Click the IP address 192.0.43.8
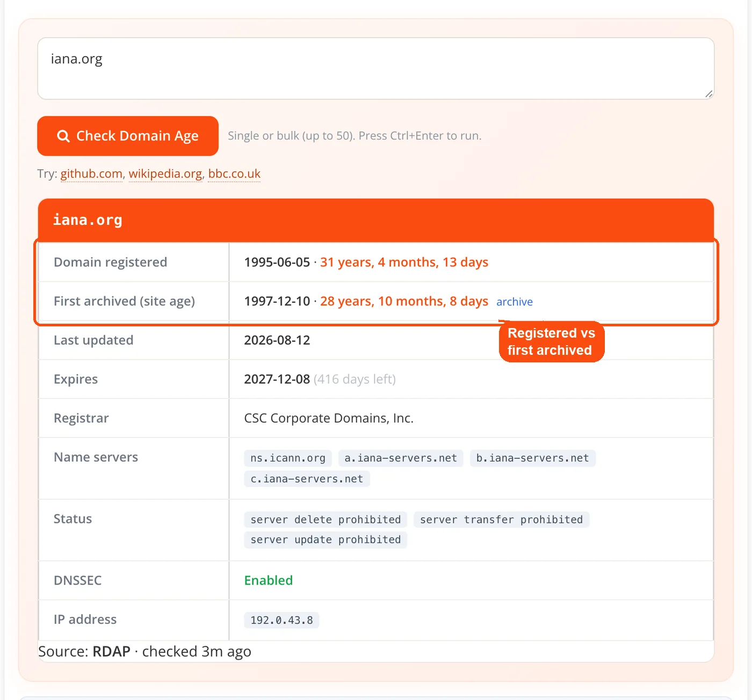Screen dimensions: 752x700 [281, 620]
